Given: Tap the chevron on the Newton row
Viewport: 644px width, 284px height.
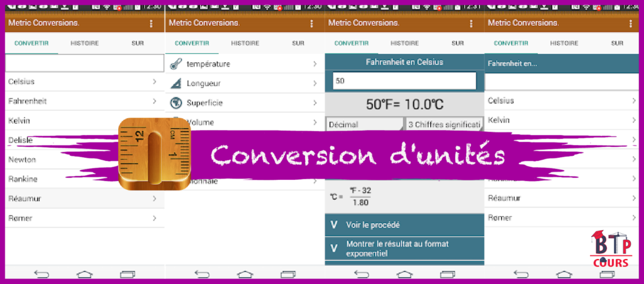Looking at the screenshot, I should tap(154, 160).
